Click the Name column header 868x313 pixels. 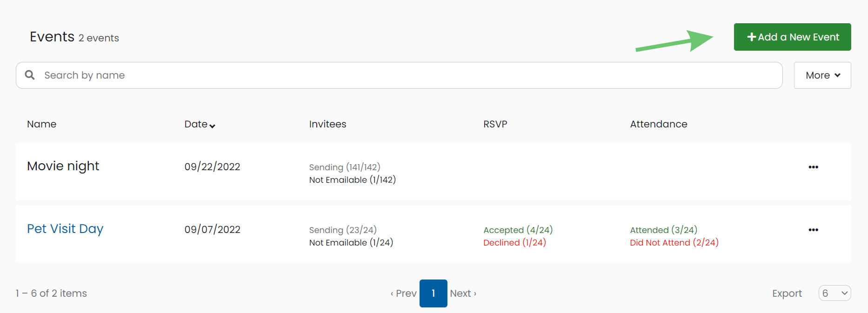pos(41,124)
